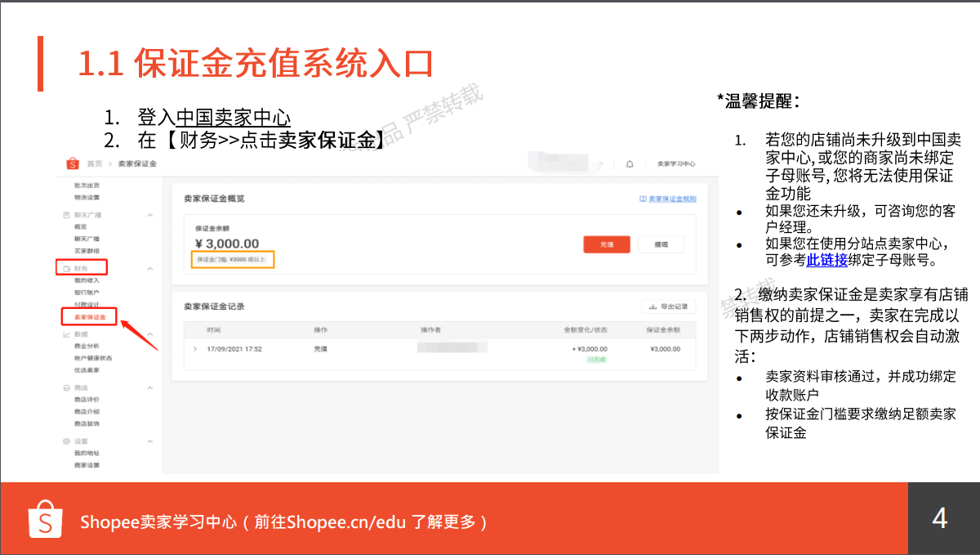Click the 卖家保证金记录 heading
The image size is (980, 555).
pyautogui.click(x=214, y=307)
